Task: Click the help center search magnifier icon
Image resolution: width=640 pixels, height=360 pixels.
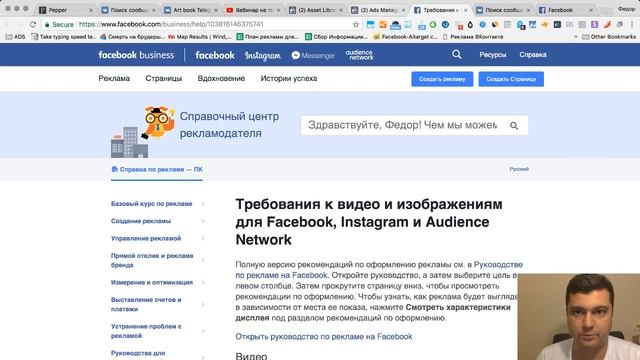Action: (x=514, y=126)
